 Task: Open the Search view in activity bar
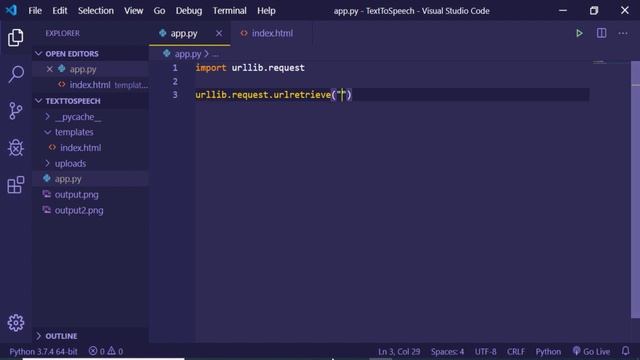coord(16,74)
